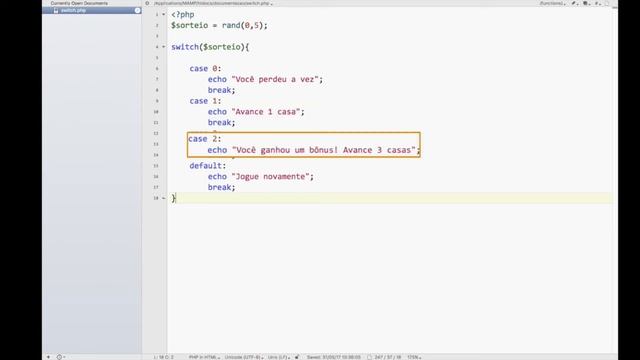Viewport: 640px width, 360px height.
Task: Open the pencil text options menu
Action: [574, 3]
